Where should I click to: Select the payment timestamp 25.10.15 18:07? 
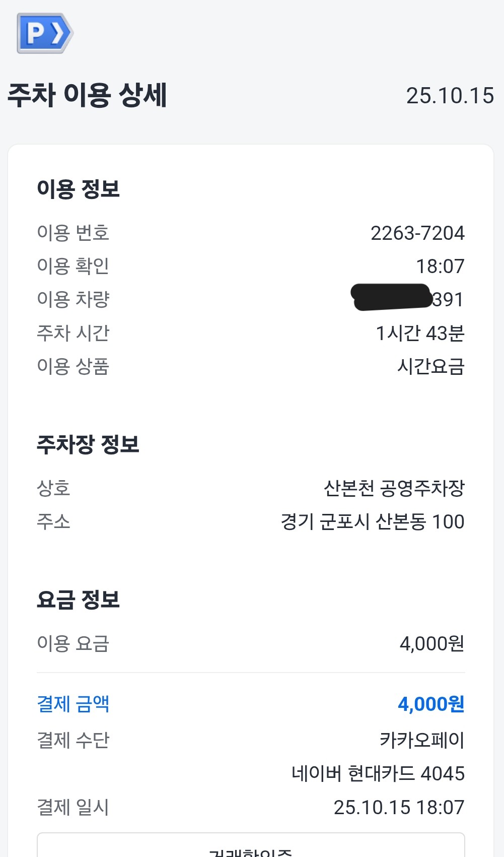pyautogui.click(x=399, y=807)
